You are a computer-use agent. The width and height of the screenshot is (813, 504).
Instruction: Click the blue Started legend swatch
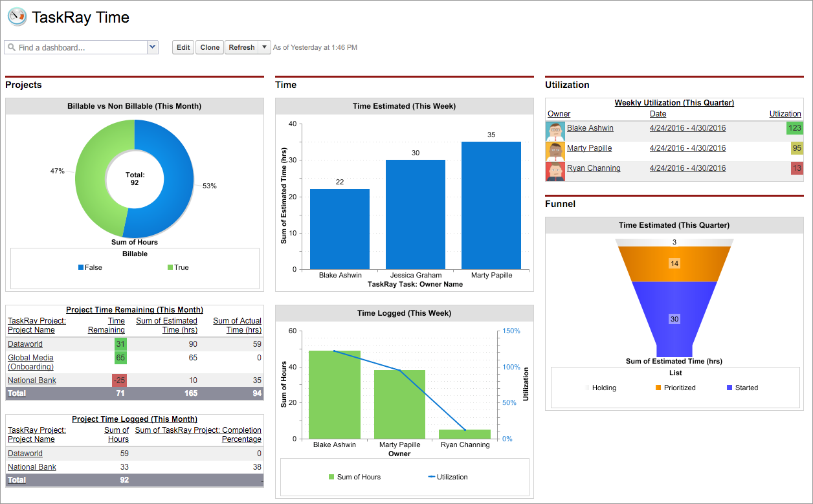click(729, 388)
